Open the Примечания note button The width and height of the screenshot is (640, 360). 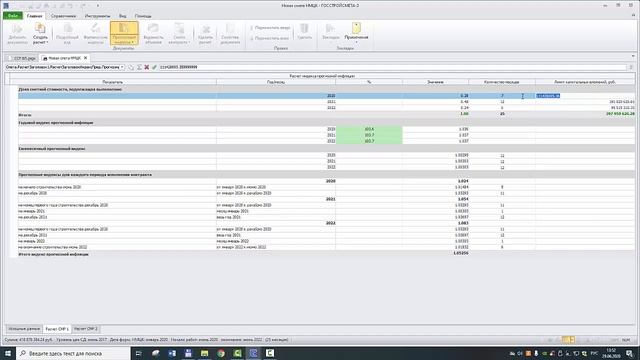(x=356, y=32)
